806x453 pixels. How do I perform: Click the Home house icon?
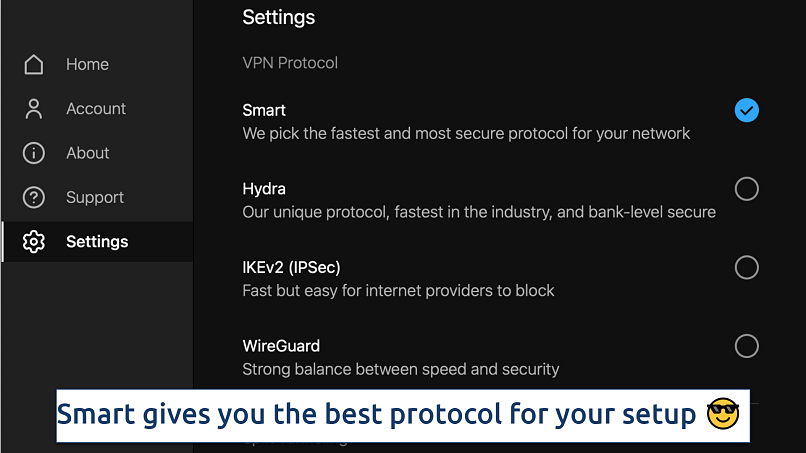pyautogui.click(x=34, y=64)
